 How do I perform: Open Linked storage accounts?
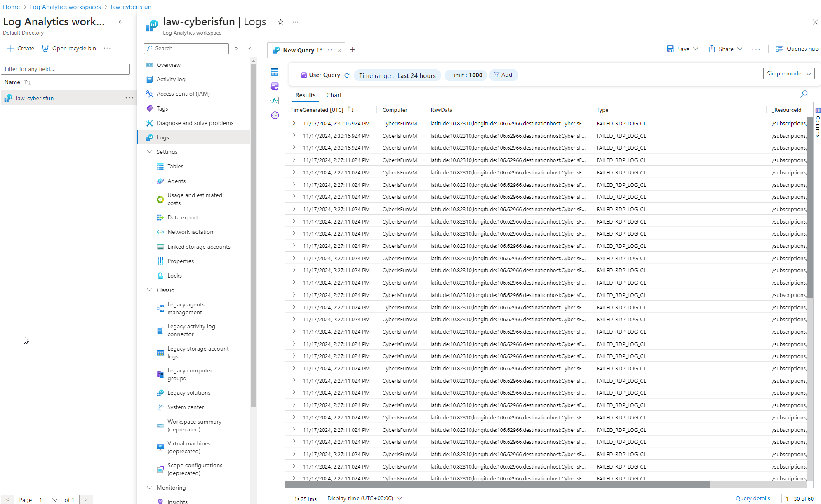click(x=199, y=247)
